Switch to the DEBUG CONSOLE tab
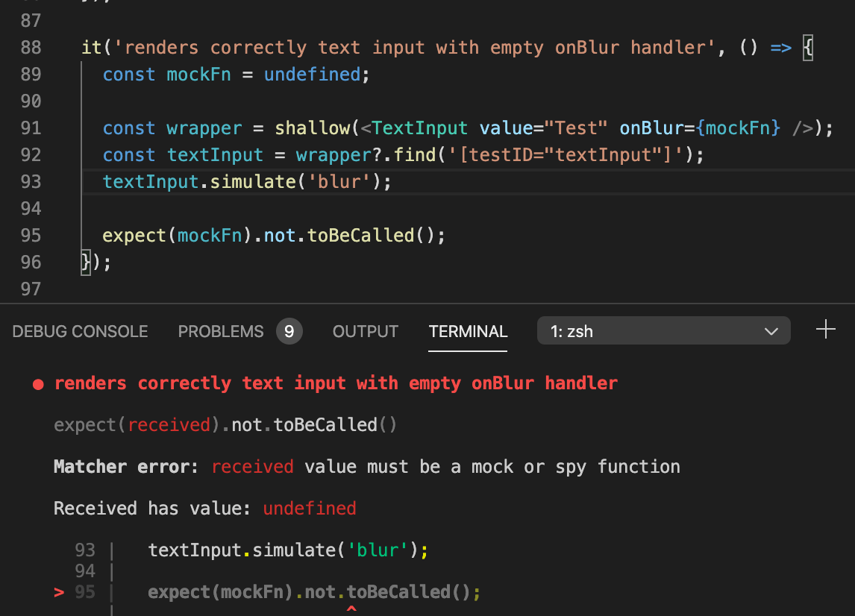The image size is (855, 616). [x=80, y=331]
